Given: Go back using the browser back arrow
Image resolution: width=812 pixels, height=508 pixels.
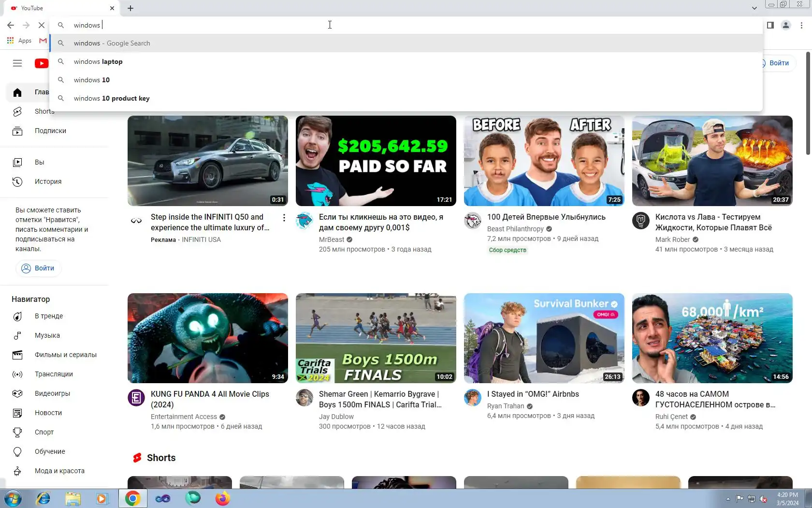Looking at the screenshot, I should [11, 25].
